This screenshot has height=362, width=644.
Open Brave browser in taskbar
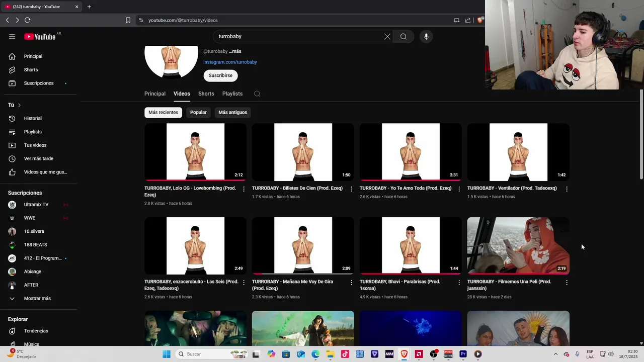[x=404, y=354]
